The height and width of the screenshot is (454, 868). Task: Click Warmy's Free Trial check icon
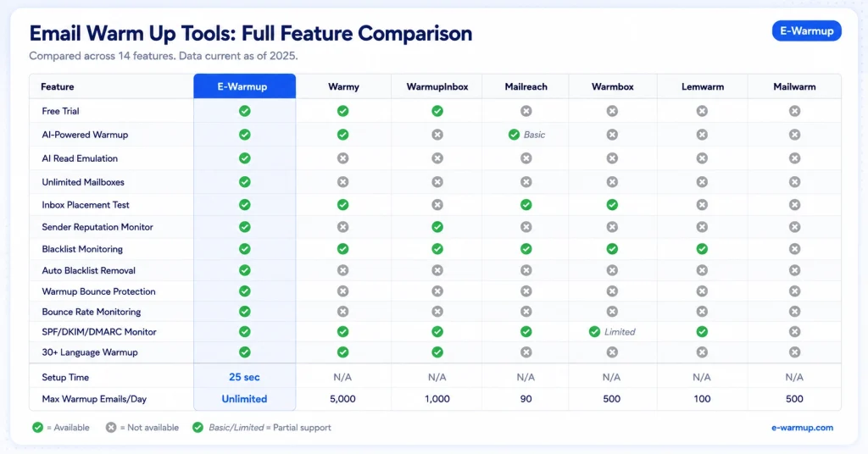coord(342,111)
